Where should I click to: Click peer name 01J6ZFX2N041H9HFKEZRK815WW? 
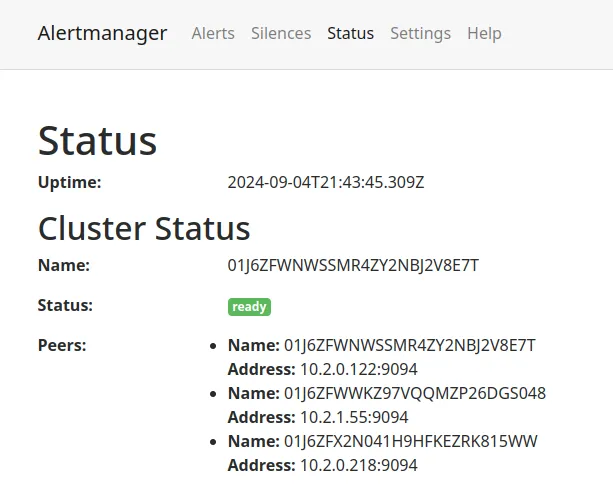412,441
